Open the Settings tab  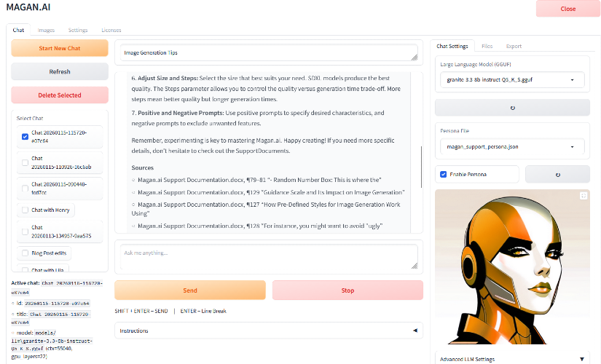click(78, 30)
